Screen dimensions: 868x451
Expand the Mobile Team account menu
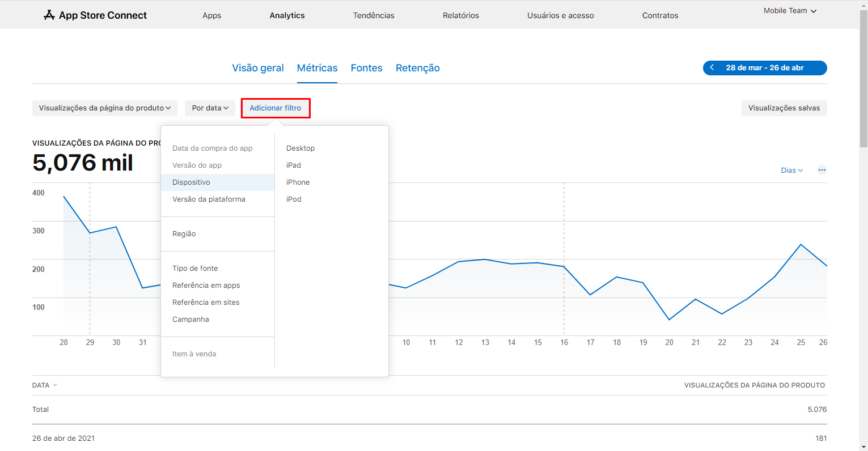pyautogui.click(x=789, y=11)
